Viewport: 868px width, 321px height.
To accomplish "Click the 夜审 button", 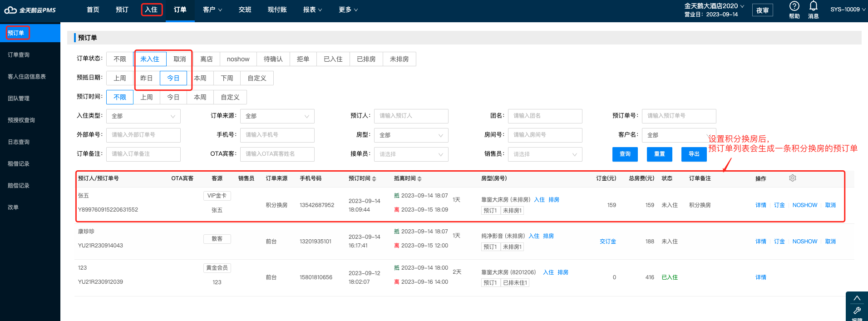I will [x=763, y=10].
